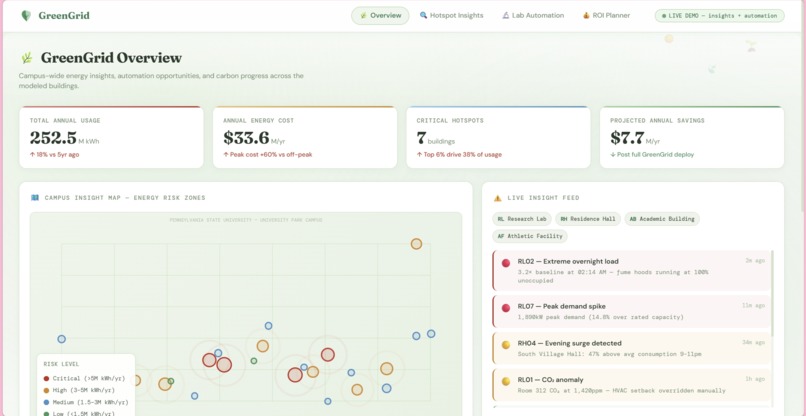Click the flask icon beside Lab Automation

point(505,15)
